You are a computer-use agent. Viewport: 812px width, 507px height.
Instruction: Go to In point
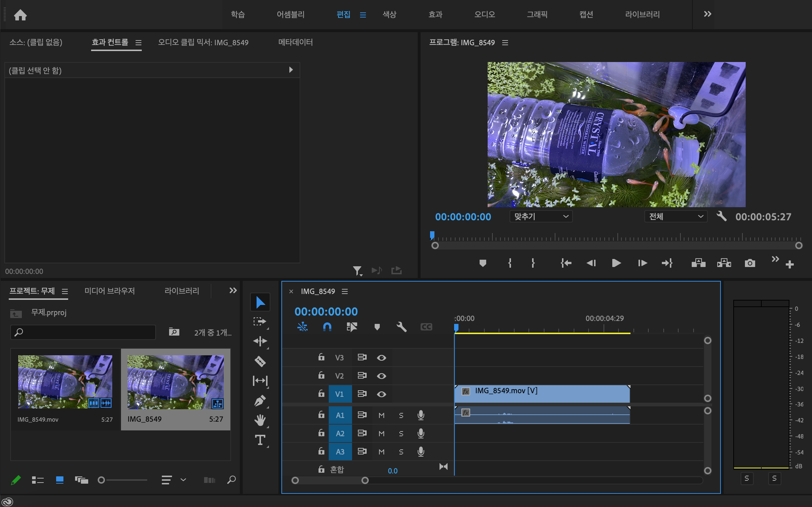pyautogui.click(x=566, y=263)
